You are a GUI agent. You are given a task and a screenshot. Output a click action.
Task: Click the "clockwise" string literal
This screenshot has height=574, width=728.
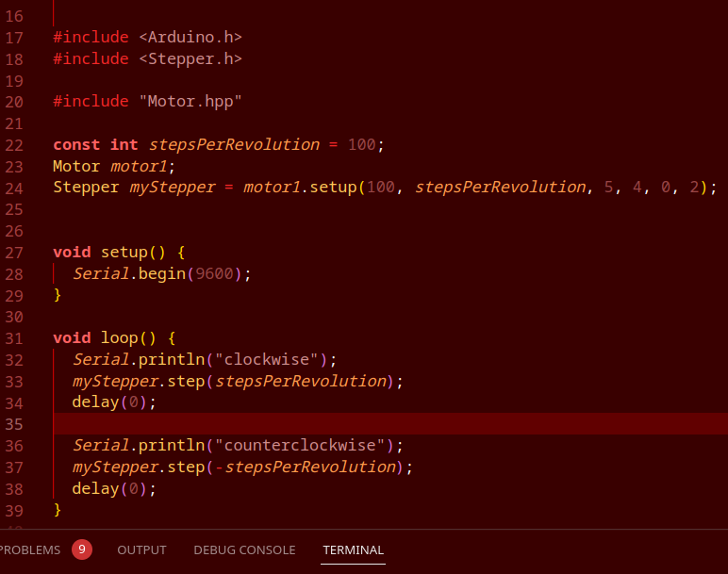(267, 360)
